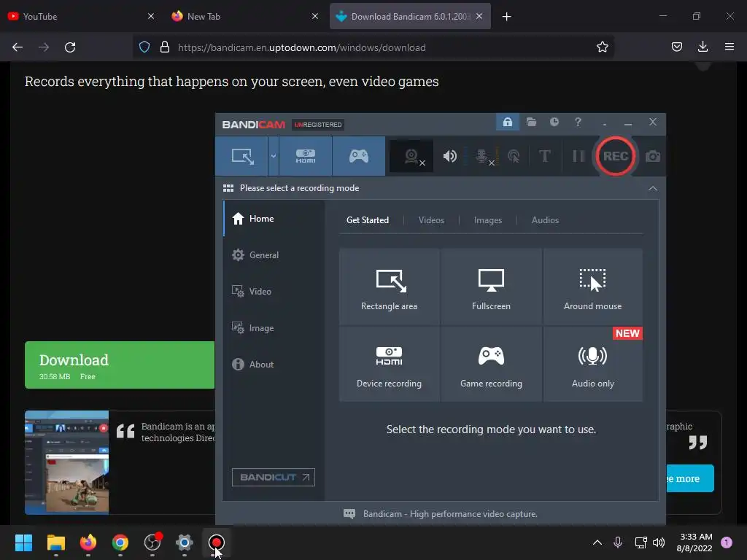747x560 pixels.
Task: Close the Download Bandicam browser tab
Action: click(x=479, y=17)
